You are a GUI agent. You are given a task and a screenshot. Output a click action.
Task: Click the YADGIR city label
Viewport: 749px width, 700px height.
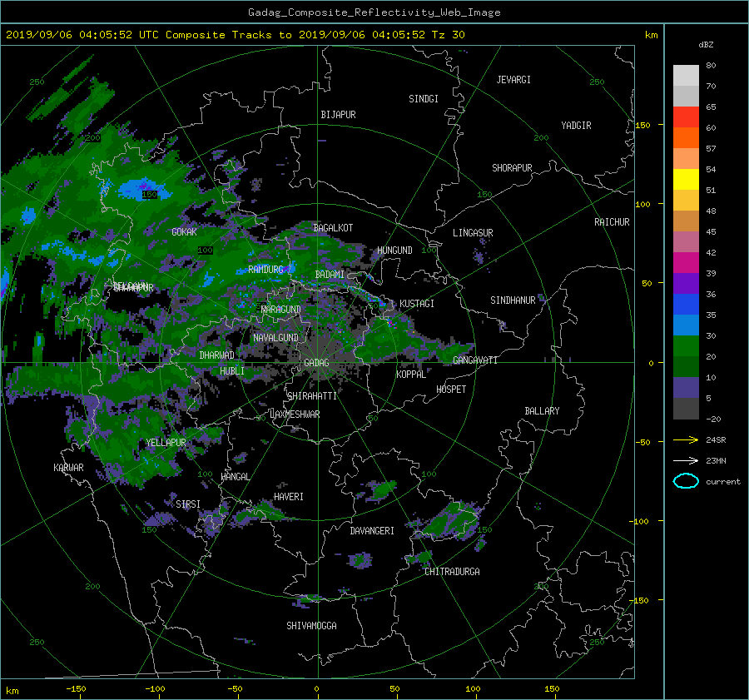(576, 126)
